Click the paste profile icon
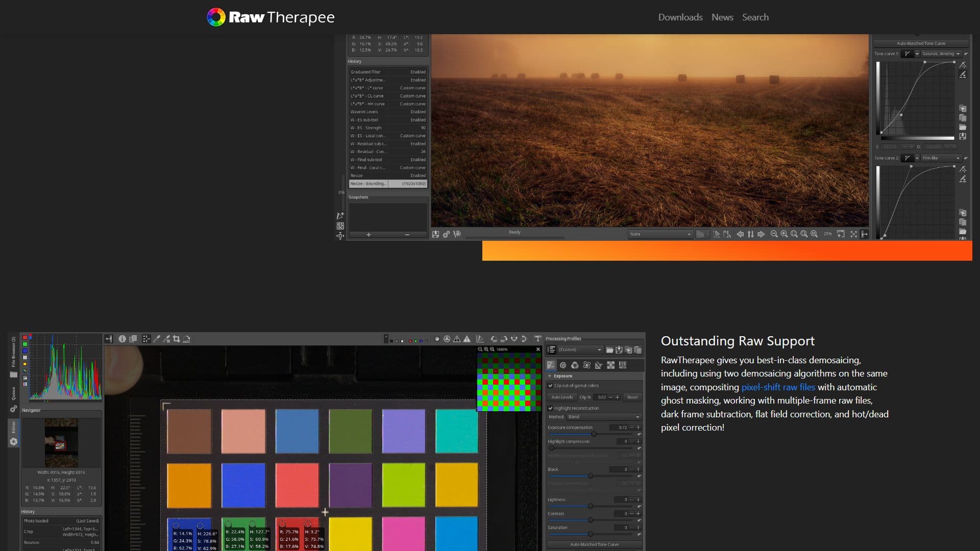Image resolution: width=980 pixels, height=551 pixels. click(x=638, y=350)
